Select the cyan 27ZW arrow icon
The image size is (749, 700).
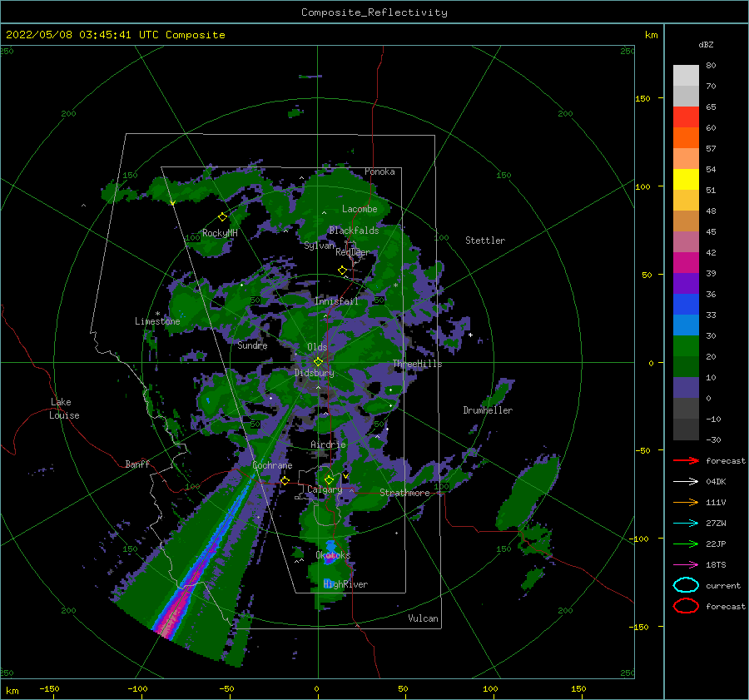point(686,524)
